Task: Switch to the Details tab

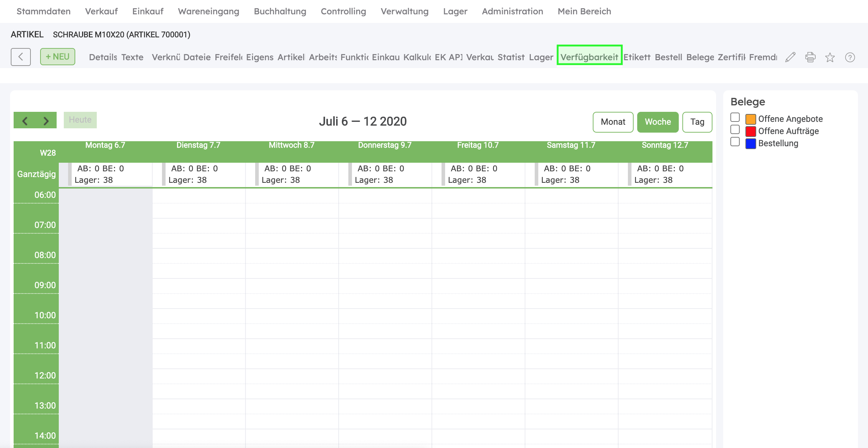Action: [x=103, y=57]
